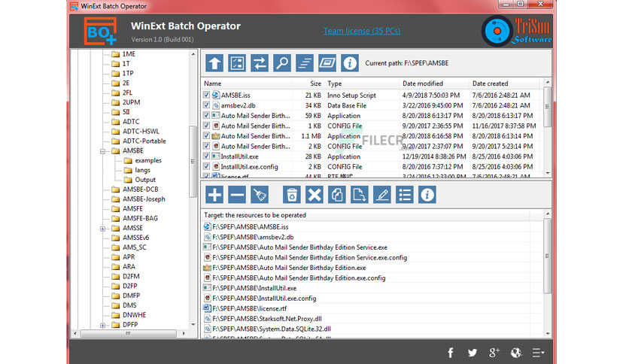Open the Google Plus icon in the footer
This screenshot has width=629, height=364.
click(494, 353)
